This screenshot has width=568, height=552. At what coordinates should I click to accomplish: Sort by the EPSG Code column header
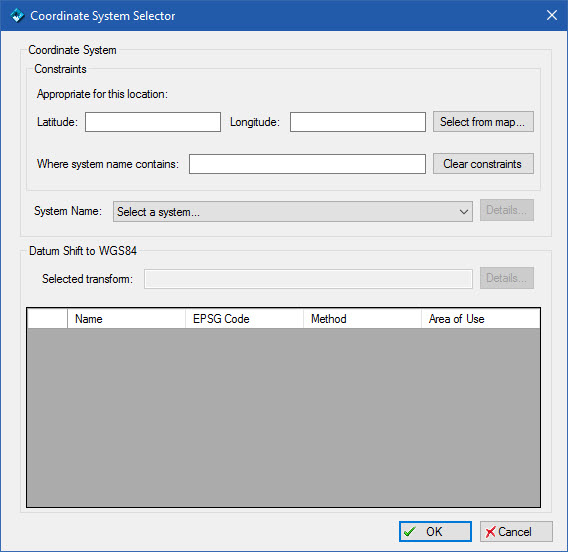click(245, 319)
